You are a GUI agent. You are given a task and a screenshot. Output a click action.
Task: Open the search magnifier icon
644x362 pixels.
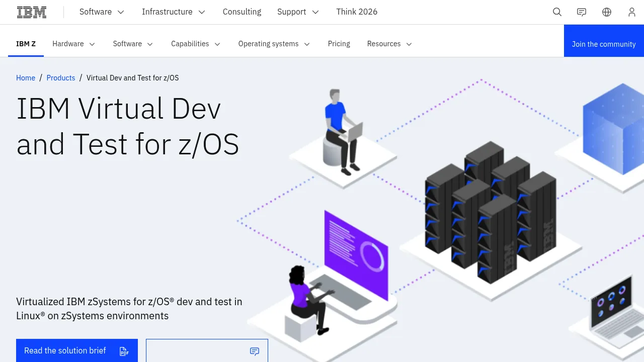coord(557,12)
